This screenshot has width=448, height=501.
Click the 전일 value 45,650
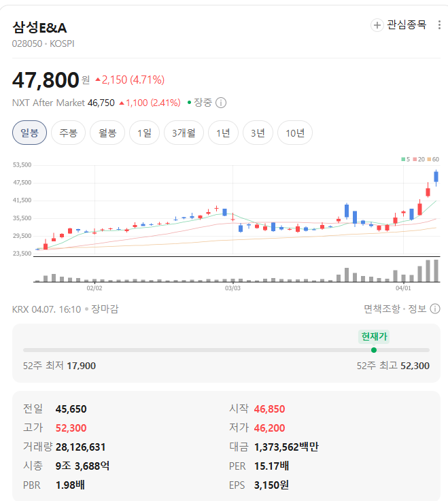71,409
